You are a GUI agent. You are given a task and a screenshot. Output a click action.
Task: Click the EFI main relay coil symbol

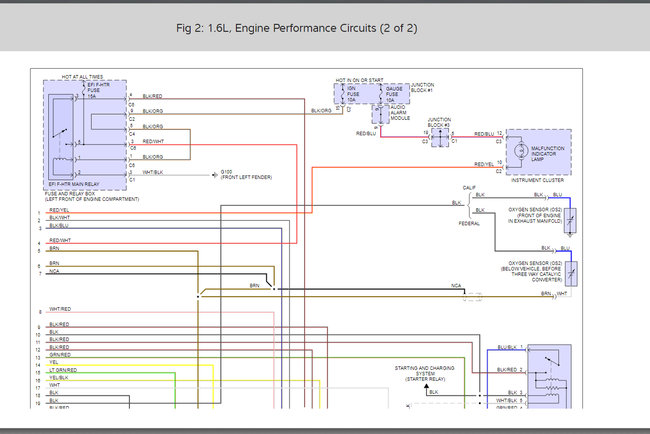click(60, 159)
